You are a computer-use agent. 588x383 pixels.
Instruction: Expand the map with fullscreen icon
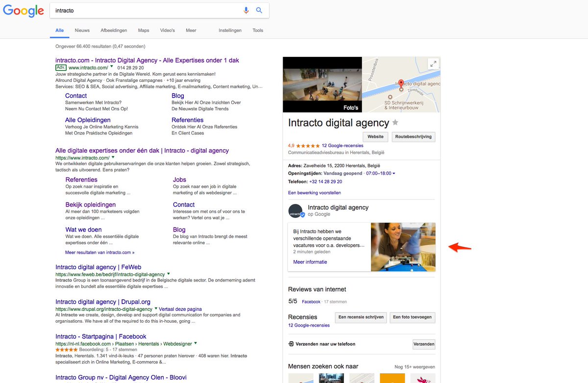(x=433, y=64)
